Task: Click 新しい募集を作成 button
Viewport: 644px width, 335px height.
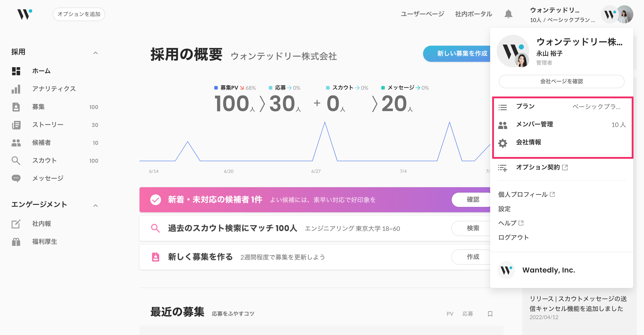Action: point(457,54)
